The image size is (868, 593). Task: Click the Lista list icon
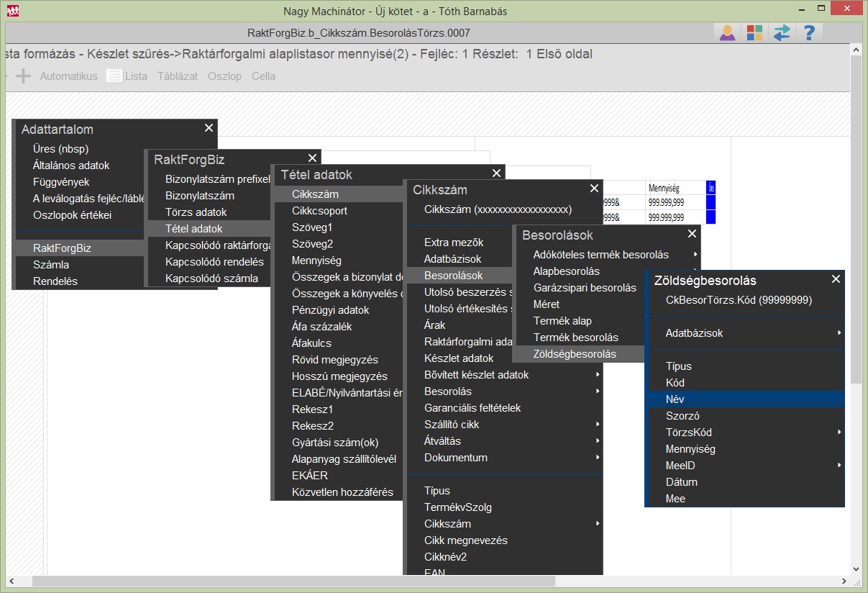pos(114,76)
